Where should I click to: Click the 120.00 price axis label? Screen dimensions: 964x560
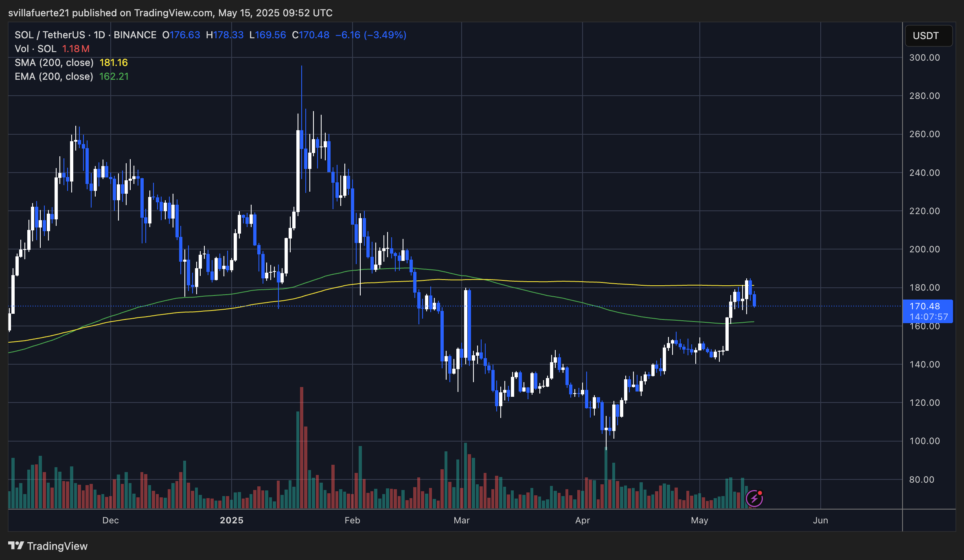tap(925, 402)
